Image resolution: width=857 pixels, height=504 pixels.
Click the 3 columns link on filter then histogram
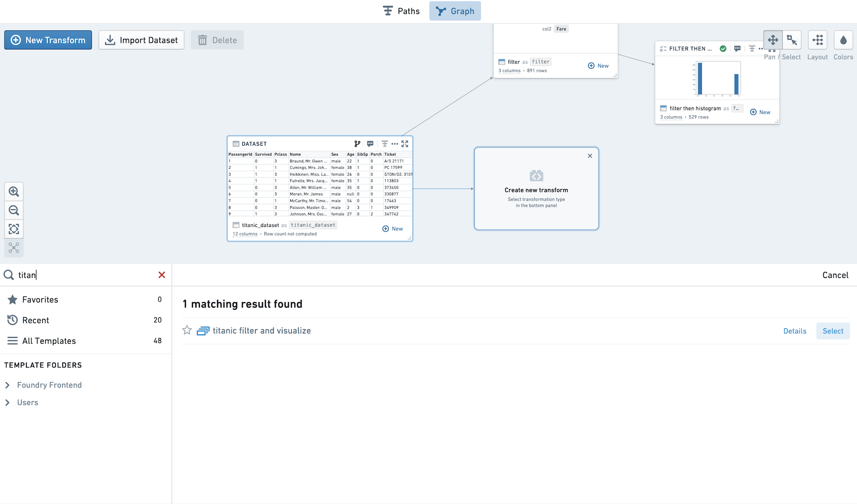coord(671,117)
